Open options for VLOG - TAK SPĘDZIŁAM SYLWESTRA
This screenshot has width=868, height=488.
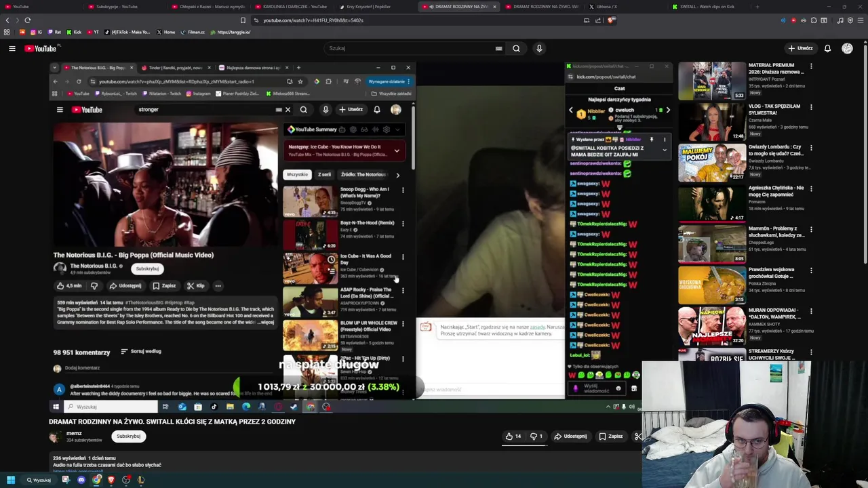tap(811, 107)
